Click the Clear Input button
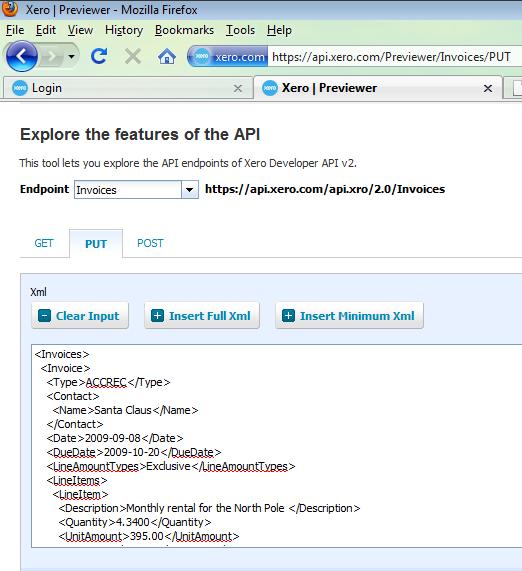The image size is (522, 571). pyautogui.click(x=80, y=316)
